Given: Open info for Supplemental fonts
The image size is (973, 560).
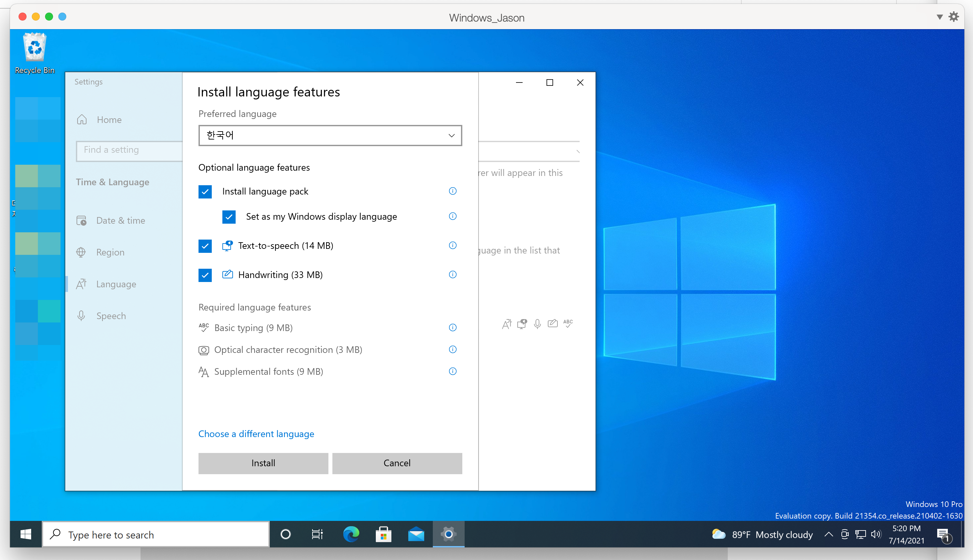Looking at the screenshot, I should point(453,371).
